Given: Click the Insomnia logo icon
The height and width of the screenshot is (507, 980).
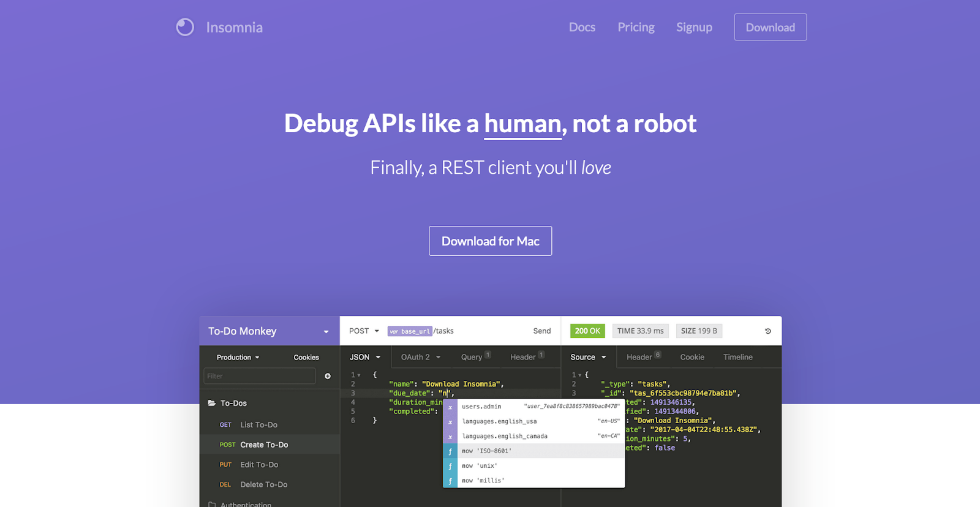Looking at the screenshot, I should click(x=185, y=27).
